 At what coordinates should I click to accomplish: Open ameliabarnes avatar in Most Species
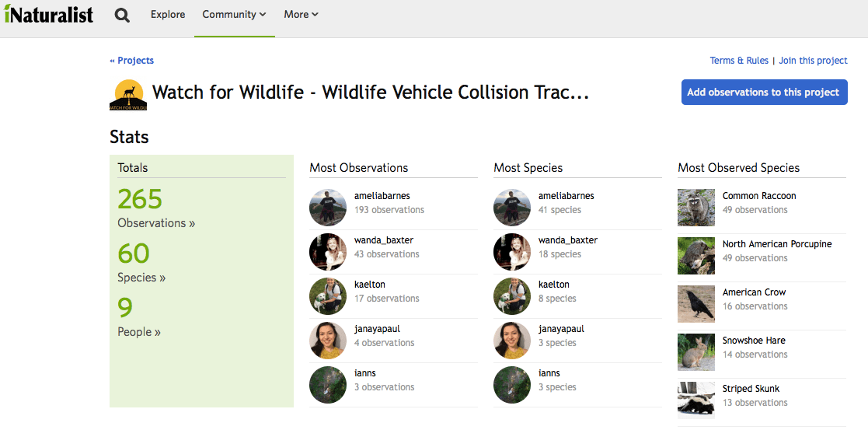512,208
